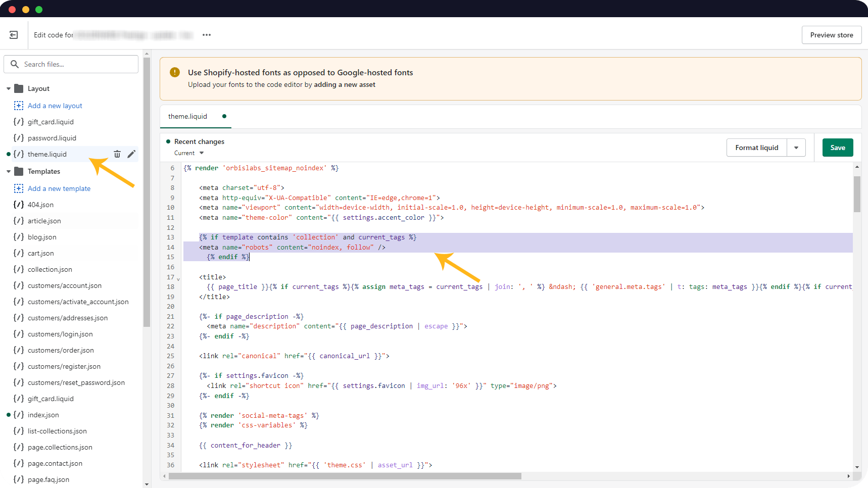Image resolution: width=868 pixels, height=488 pixels.
Task: Open the Format liquid dropdown arrow
Action: point(796,148)
